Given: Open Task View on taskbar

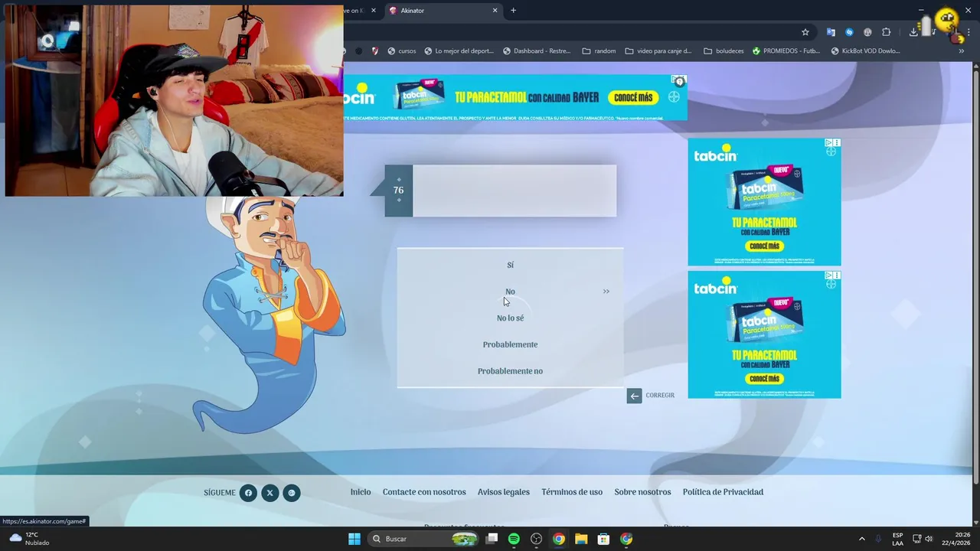Looking at the screenshot, I should point(492,539).
